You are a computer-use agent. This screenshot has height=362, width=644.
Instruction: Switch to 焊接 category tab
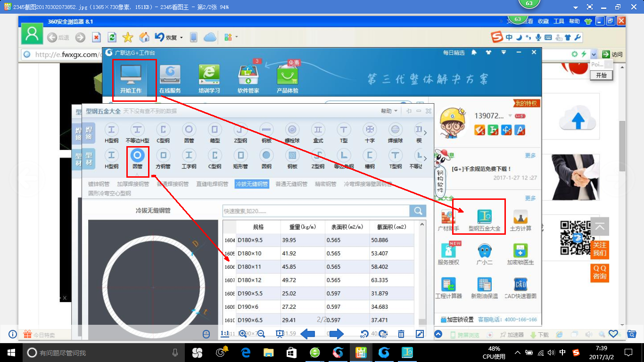click(88, 133)
